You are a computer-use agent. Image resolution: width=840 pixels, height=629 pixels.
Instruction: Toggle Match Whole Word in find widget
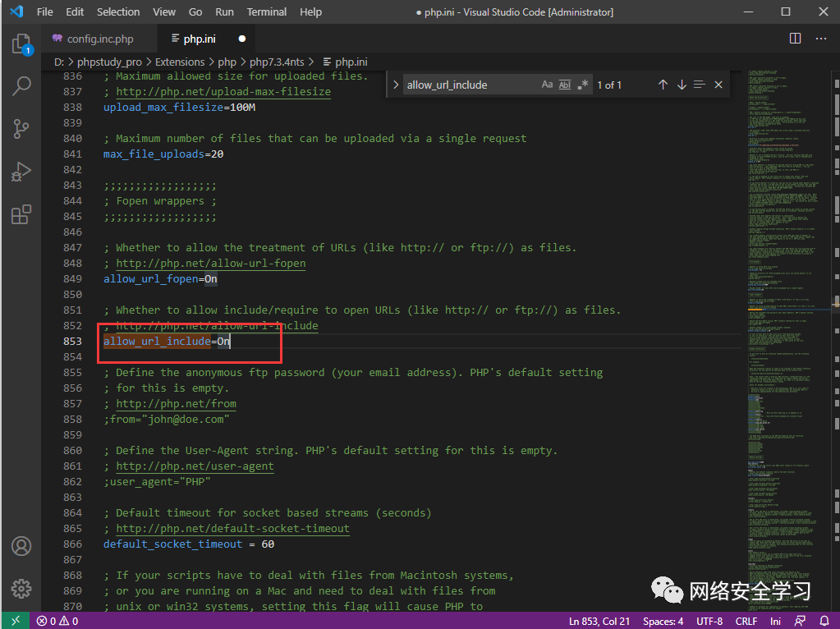click(565, 85)
